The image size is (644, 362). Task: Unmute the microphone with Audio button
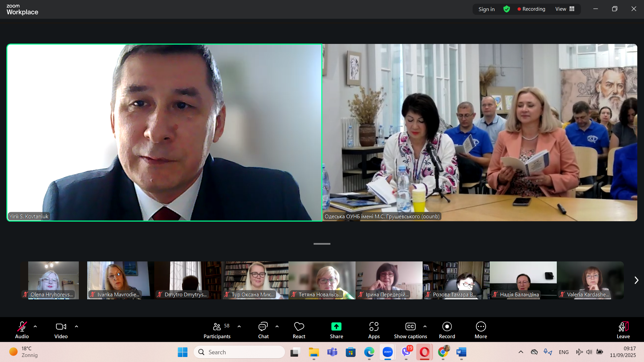tap(22, 330)
